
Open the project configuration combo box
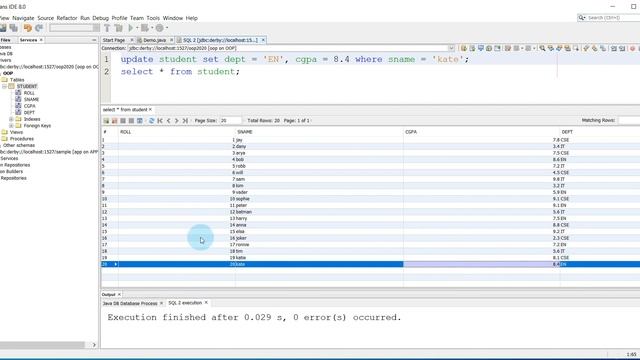pyautogui.click(x=74, y=28)
